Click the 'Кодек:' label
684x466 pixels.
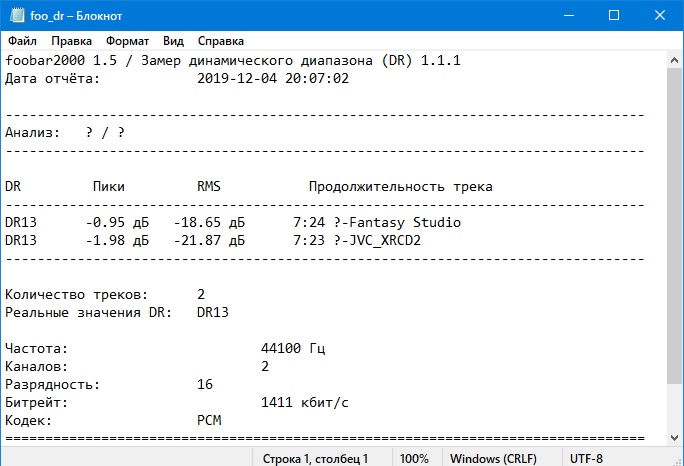28,421
